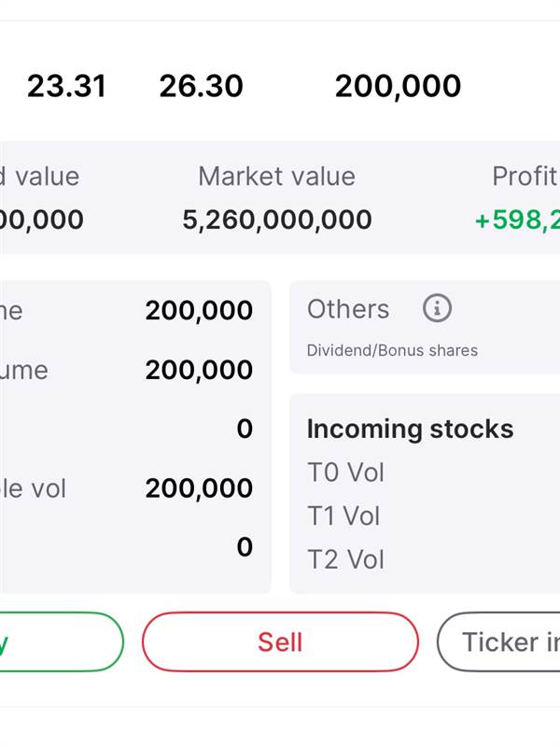The image size is (560, 747).
Task: Tap the 200,000 volume in header row
Action: point(398,86)
